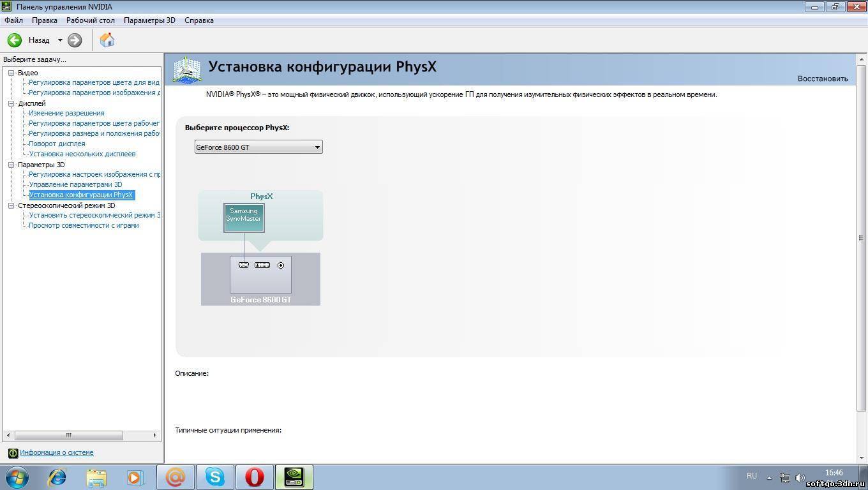This screenshot has width=868, height=490.
Task: Open the Справка menu
Action: click(x=199, y=20)
